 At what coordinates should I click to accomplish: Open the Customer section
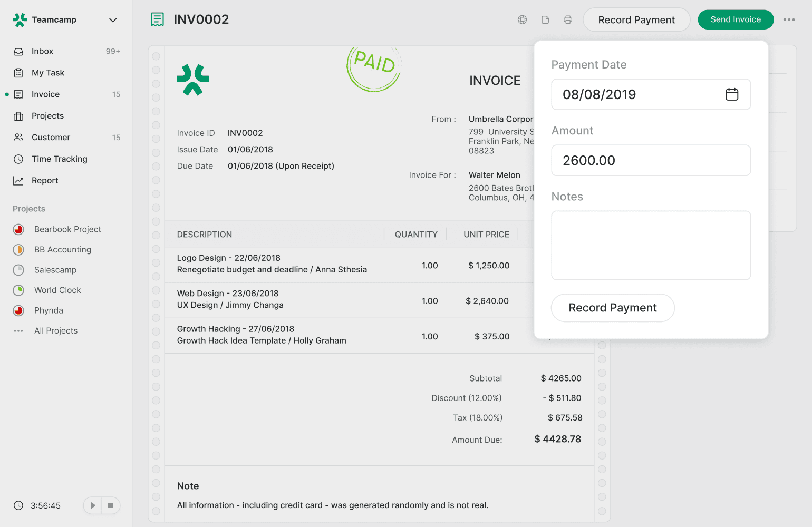[x=51, y=138]
